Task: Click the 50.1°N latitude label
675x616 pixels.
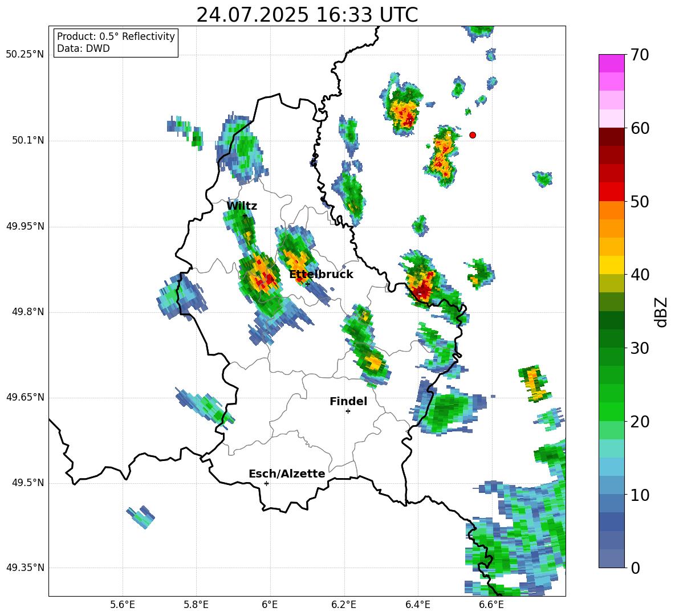Action: pos(29,141)
